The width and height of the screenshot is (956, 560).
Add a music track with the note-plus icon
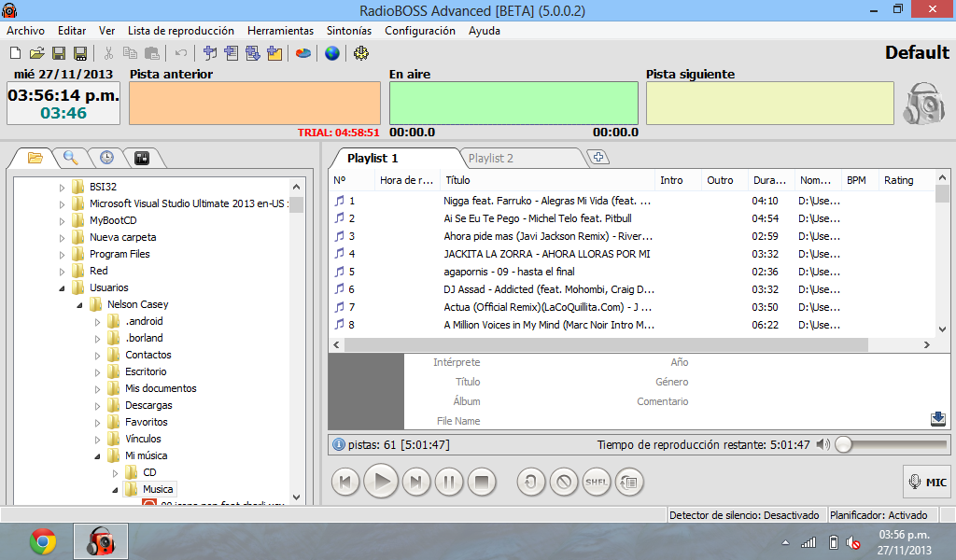210,53
